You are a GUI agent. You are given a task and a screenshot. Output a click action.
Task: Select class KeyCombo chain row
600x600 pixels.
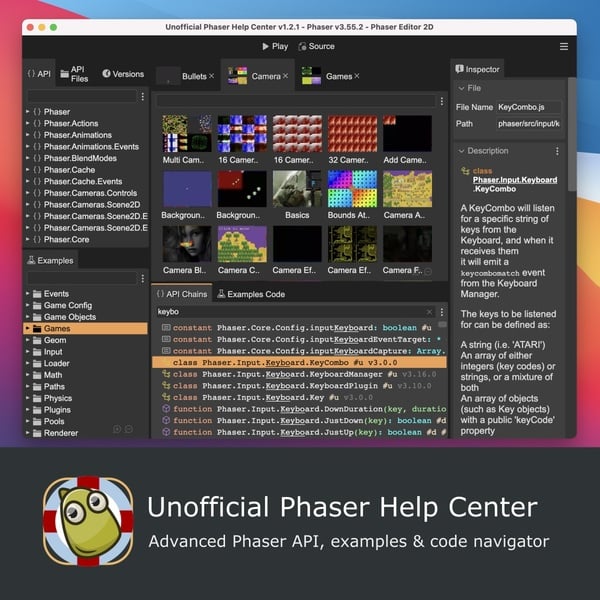click(x=300, y=362)
